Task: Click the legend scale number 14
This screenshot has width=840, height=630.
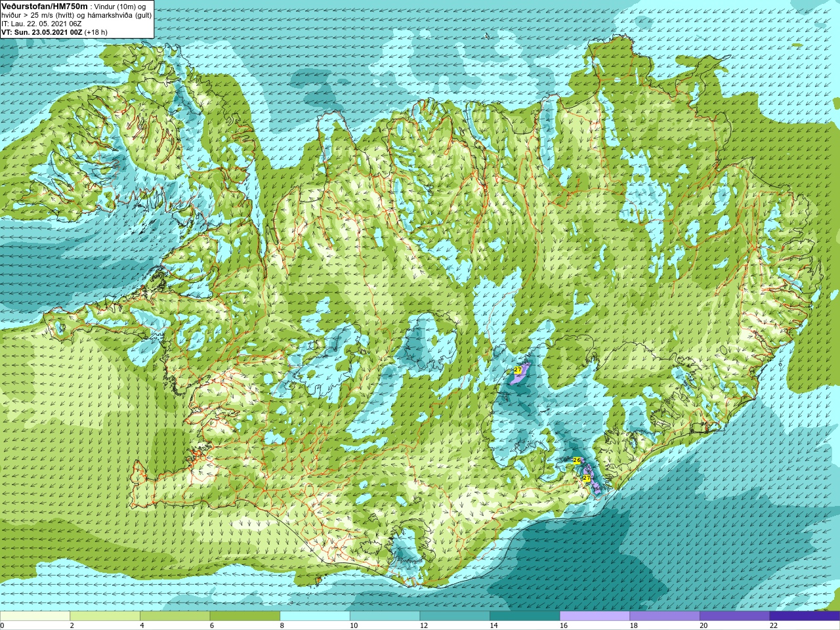Action: [x=494, y=625]
